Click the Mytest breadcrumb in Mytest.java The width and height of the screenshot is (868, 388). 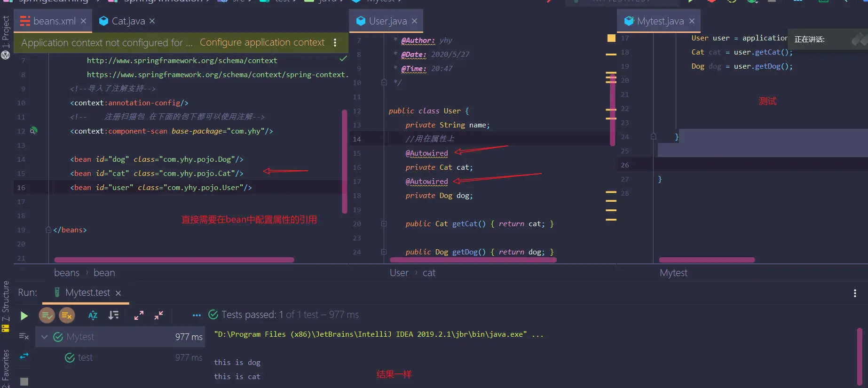(x=673, y=273)
